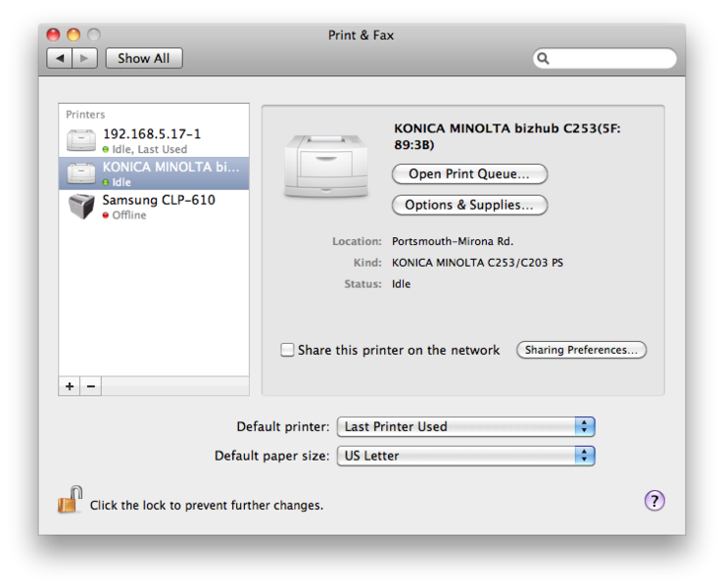Click the lock to prevent changes
This screenshot has height=588, width=724.
point(71,500)
